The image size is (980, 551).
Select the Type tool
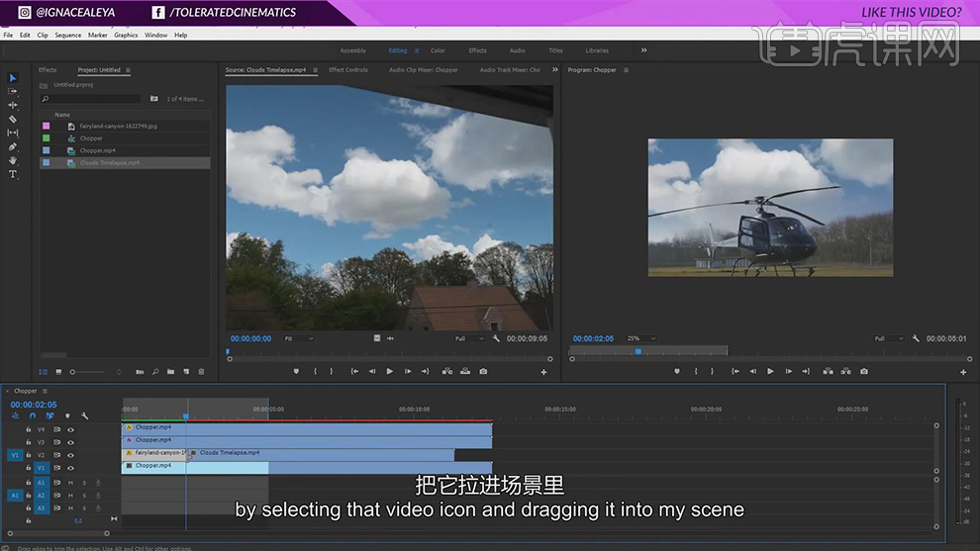[13, 174]
